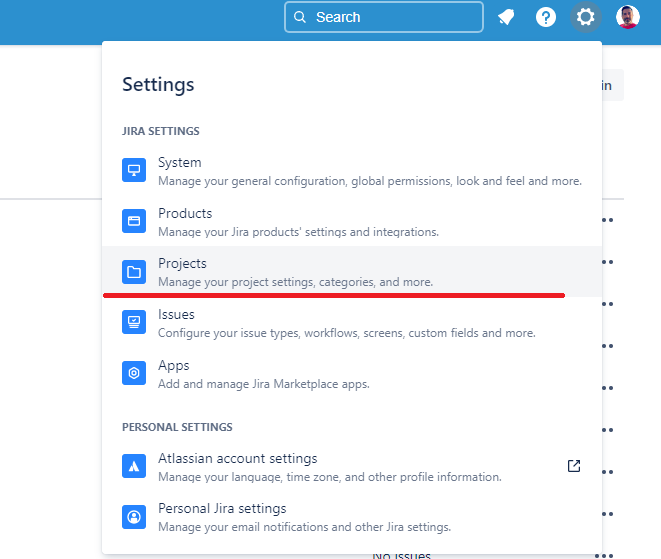This screenshot has height=559, width=661.
Task: Open the user profile avatar
Action: coord(628,17)
